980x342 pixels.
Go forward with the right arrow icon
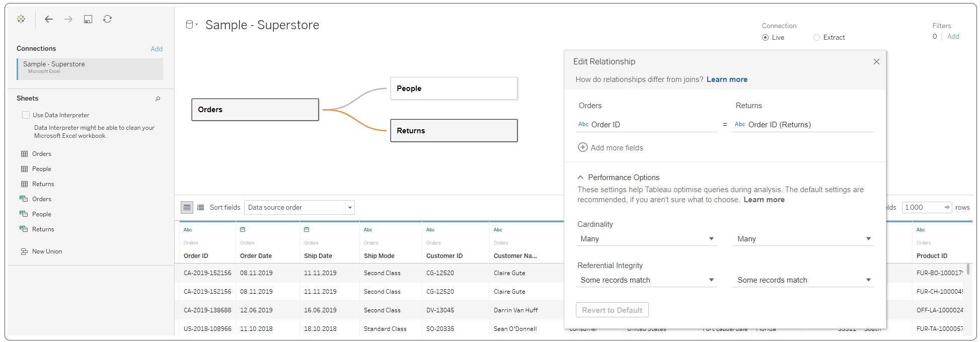coord(68,19)
